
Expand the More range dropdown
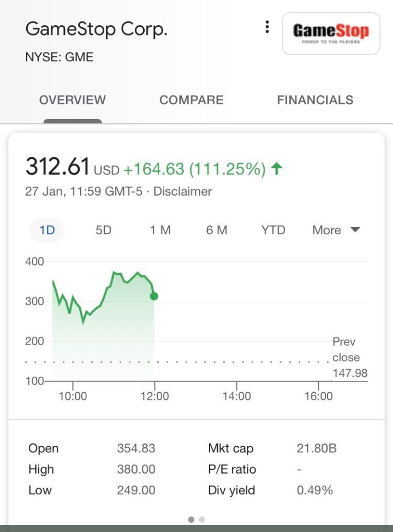tap(336, 230)
